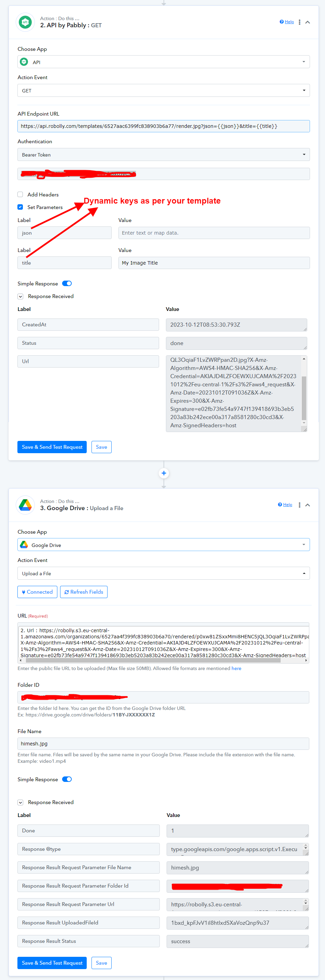Click the CreatedAt value 2023-10-12T08:53:30.793Z

[236, 325]
